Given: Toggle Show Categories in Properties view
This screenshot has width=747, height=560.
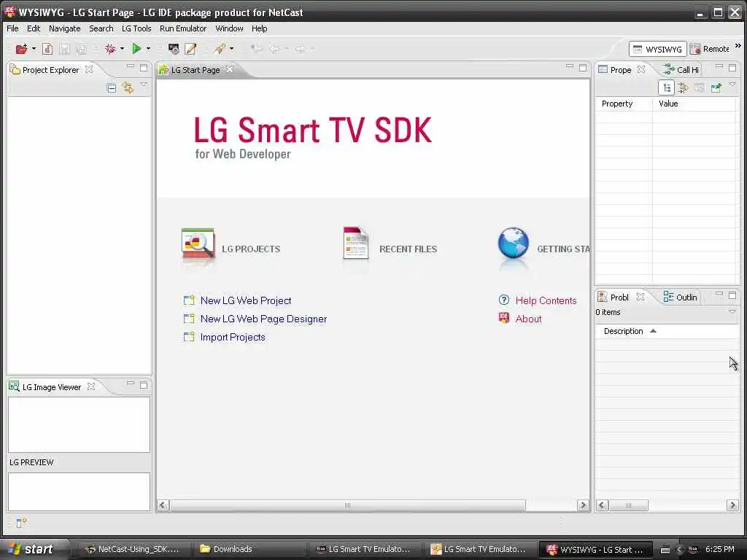Looking at the screenshot, I should 667,88.
